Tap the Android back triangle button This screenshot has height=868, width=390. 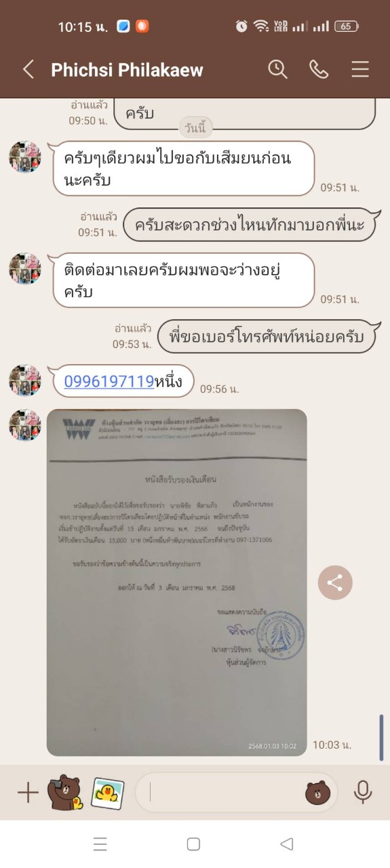point(286,844)
